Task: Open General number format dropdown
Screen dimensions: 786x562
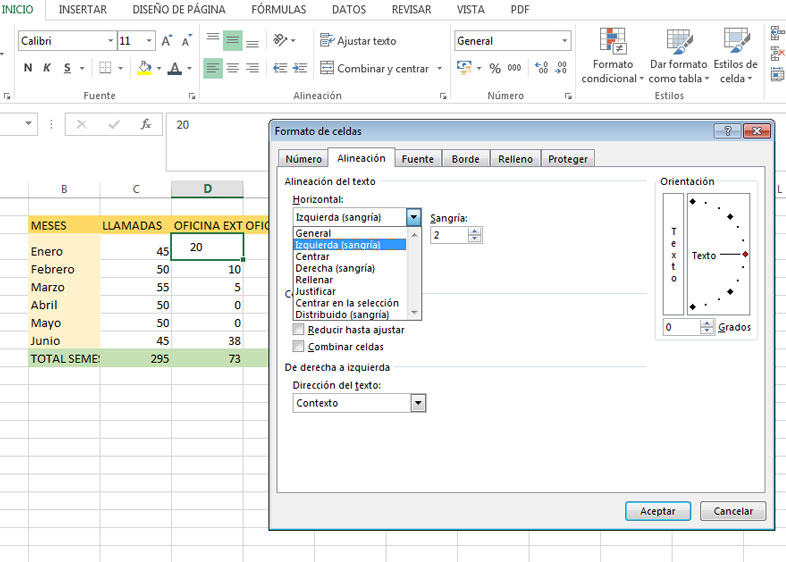Action: (x=564, y=41)
